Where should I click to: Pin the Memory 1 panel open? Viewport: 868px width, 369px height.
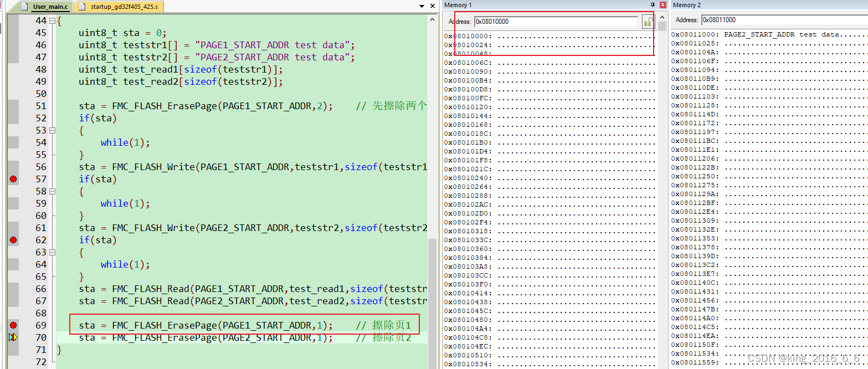point(653,5)
